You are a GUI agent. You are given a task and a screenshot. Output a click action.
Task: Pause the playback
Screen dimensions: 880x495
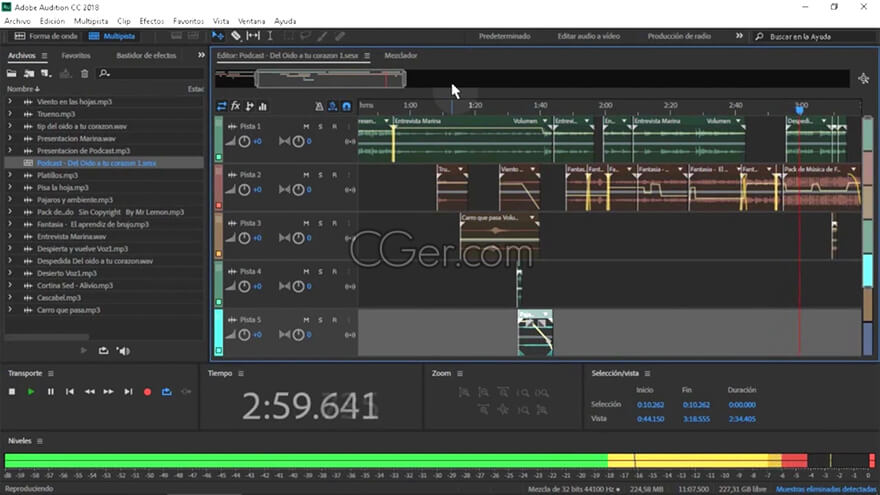click(51, 392)
